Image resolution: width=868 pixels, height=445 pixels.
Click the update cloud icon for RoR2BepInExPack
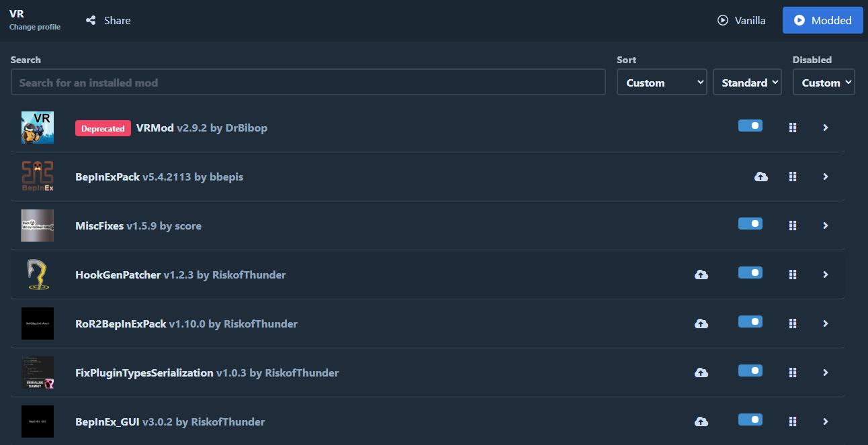(701, 324)
